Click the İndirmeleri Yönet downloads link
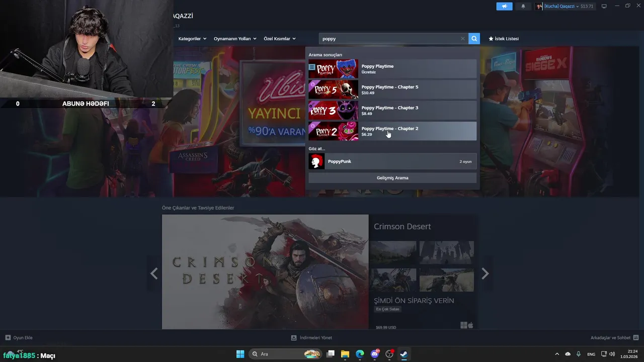644x362 pixels. pyautogui.click(x=311, y=338)
